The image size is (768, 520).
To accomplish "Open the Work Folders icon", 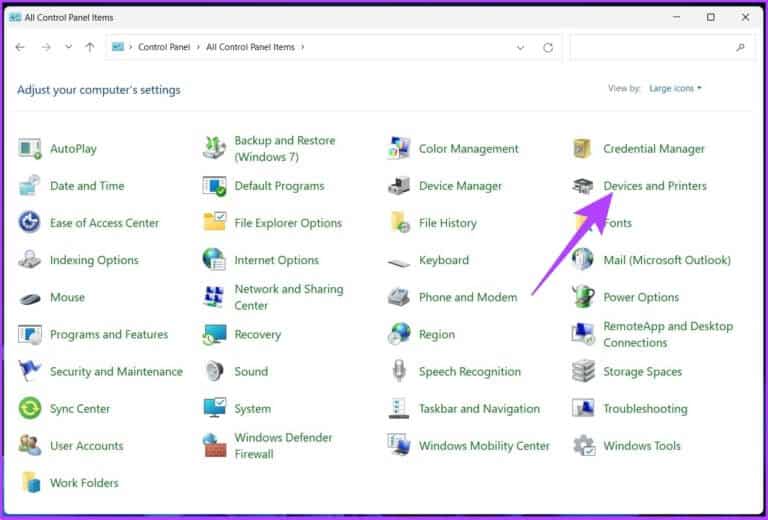I will (x=31, y=483).
